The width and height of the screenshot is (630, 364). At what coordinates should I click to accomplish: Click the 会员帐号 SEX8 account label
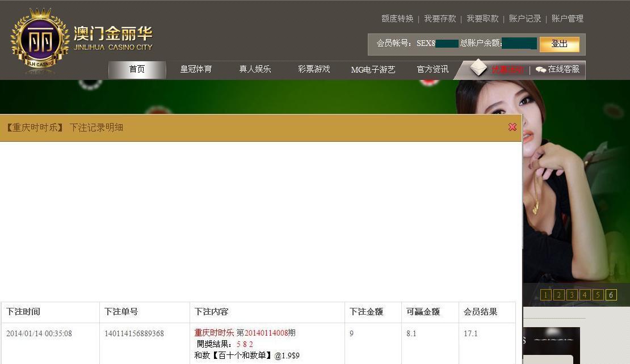point(406,43)
